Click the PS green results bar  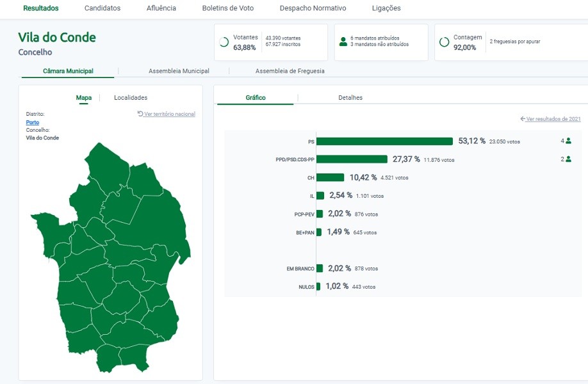[384, 141]
